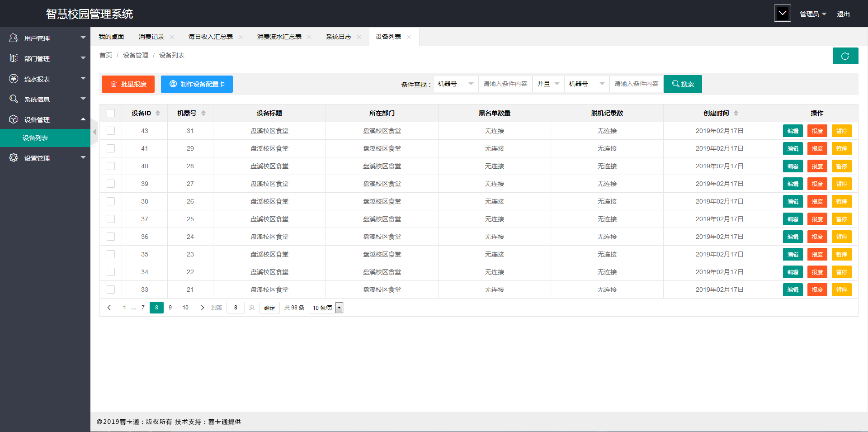
Task: Toggle the select-all checkbox in table header
Action: [x=111, y=113]
